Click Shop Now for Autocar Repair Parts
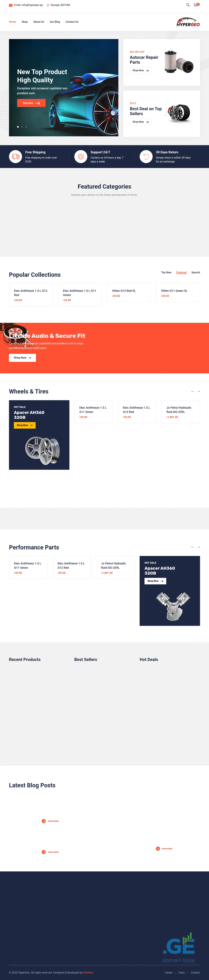The width and height of the screenshot is (209, 980). click(x=140, y=70)
